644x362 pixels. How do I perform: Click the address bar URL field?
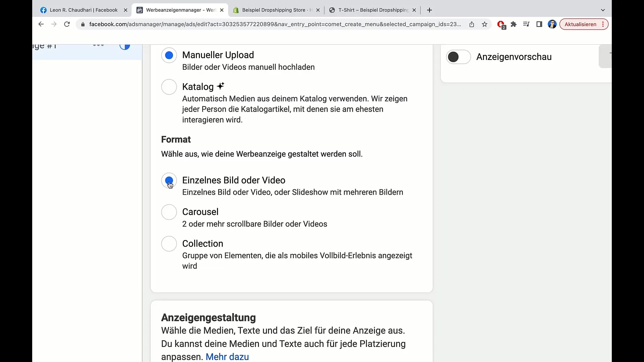(275, 24)
